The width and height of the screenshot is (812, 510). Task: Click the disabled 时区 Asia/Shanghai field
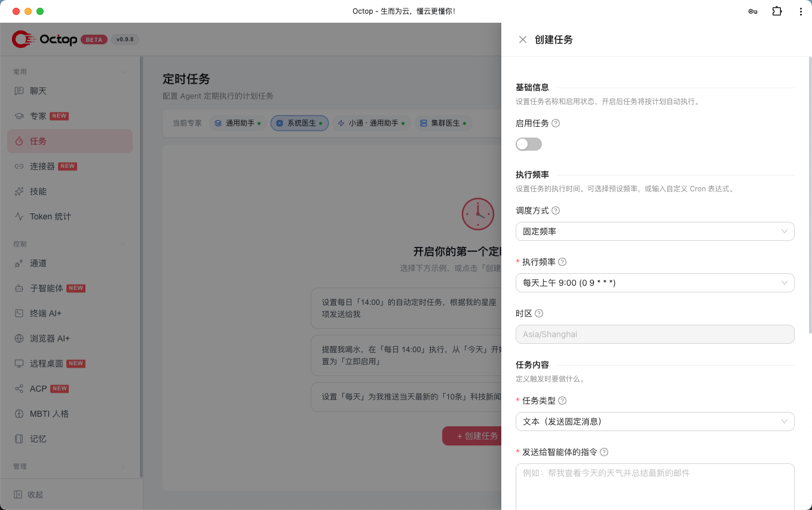coord(655,334)
